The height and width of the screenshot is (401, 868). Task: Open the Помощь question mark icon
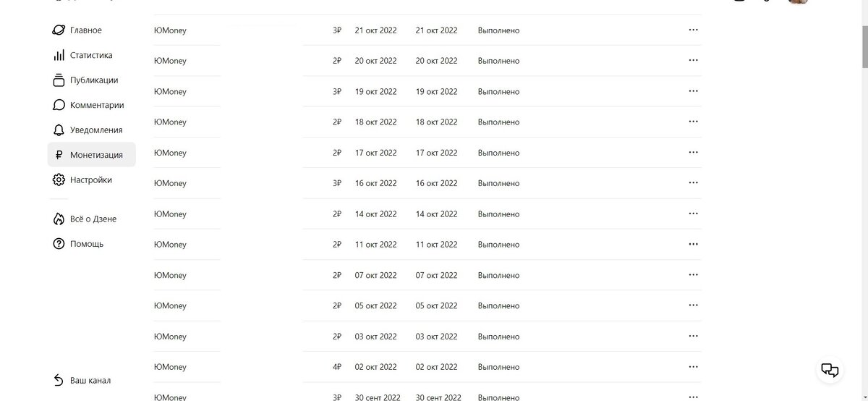pos(59,244)
